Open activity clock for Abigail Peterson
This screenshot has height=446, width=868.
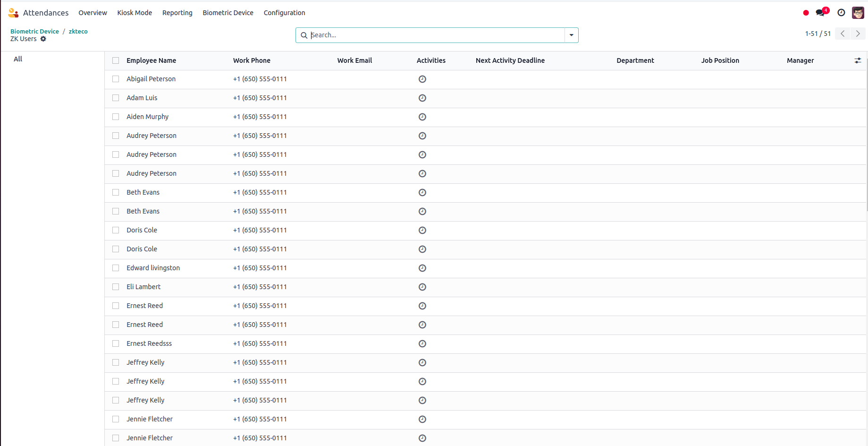(422, 79)
